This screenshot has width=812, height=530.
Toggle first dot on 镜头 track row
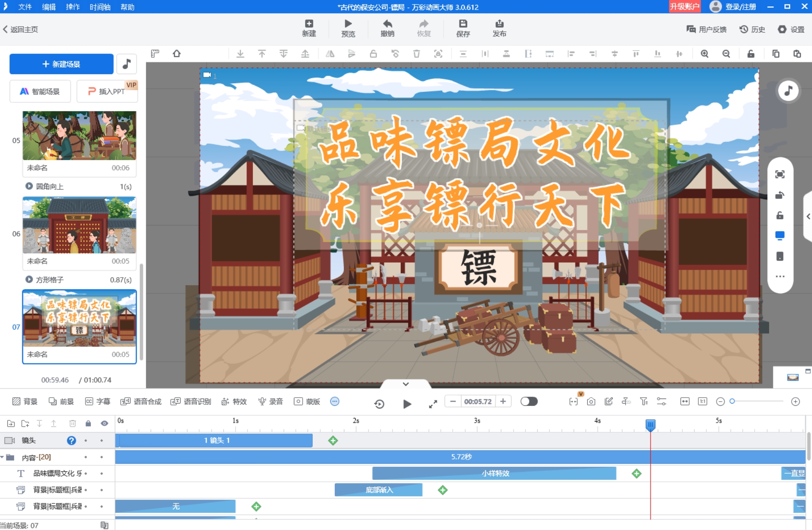click(86, 440)
